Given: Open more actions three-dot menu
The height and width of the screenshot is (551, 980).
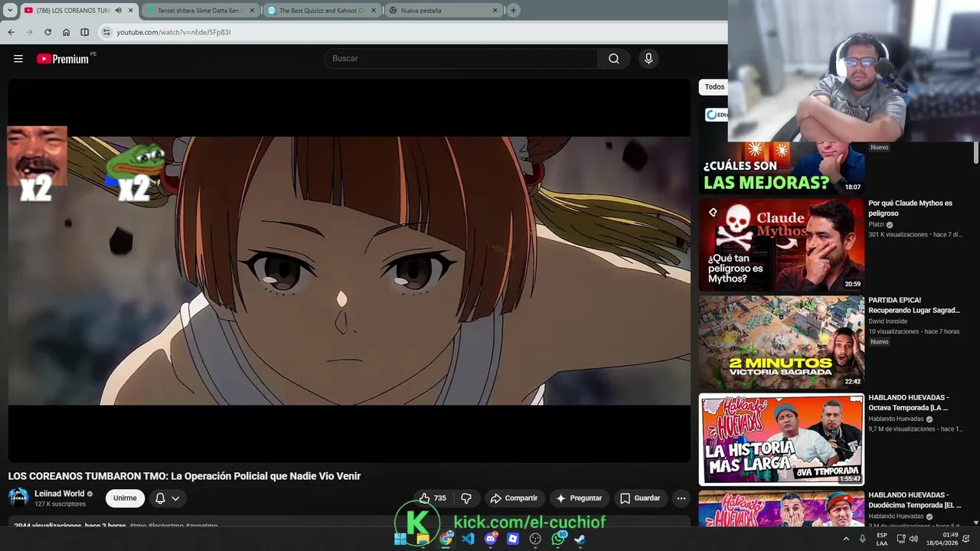Looking at the screenshot, I should (681, 498).
